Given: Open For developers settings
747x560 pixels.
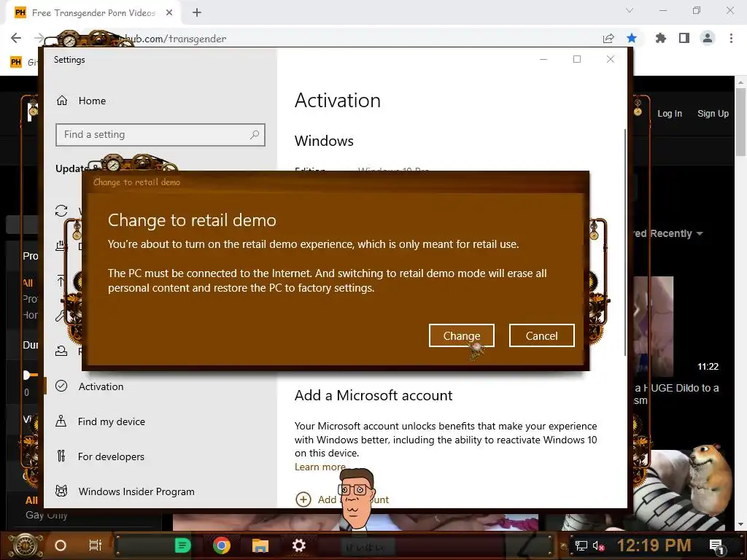Looking at the screenshot, I should coord(111,456).
